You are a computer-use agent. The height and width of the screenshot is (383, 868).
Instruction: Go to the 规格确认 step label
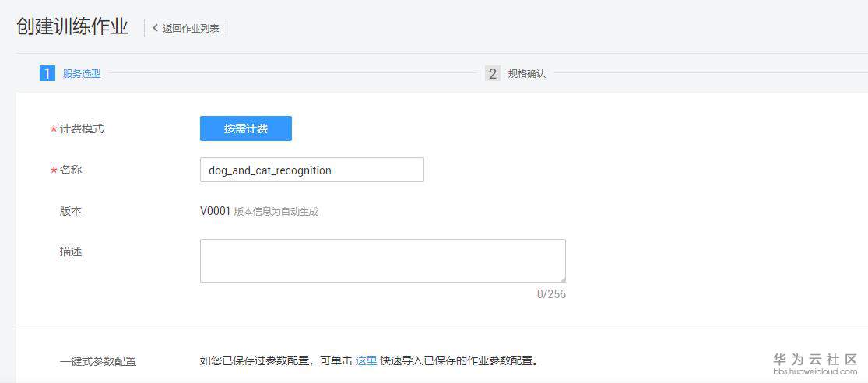[527, 73]
